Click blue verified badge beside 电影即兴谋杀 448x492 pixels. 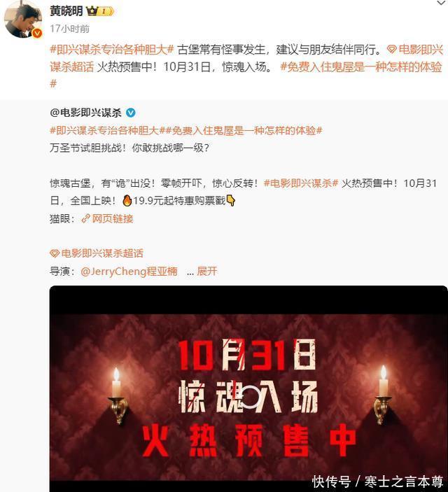click(x=131, y=113)
